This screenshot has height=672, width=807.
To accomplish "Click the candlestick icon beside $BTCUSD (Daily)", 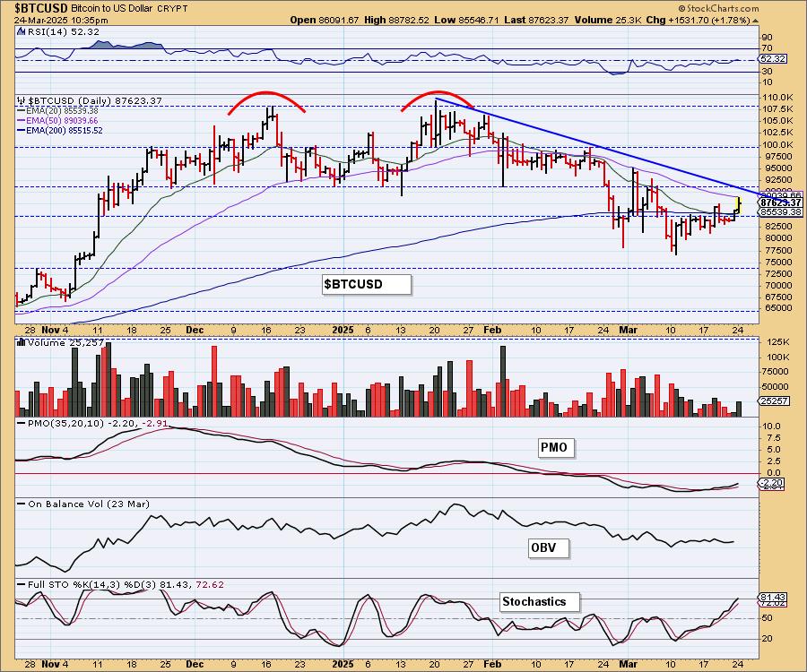I will point(22,100).
